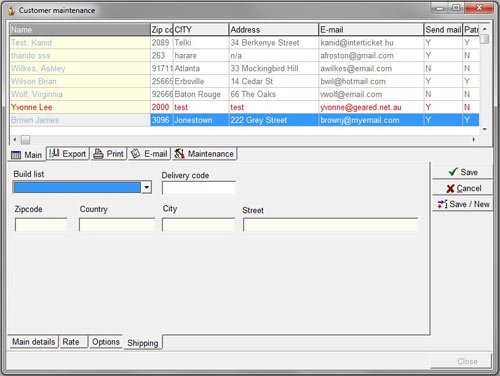The height and width of the screenshot is (376, 500).
Task: Click the Jonestown city cell
Action: 201,120
